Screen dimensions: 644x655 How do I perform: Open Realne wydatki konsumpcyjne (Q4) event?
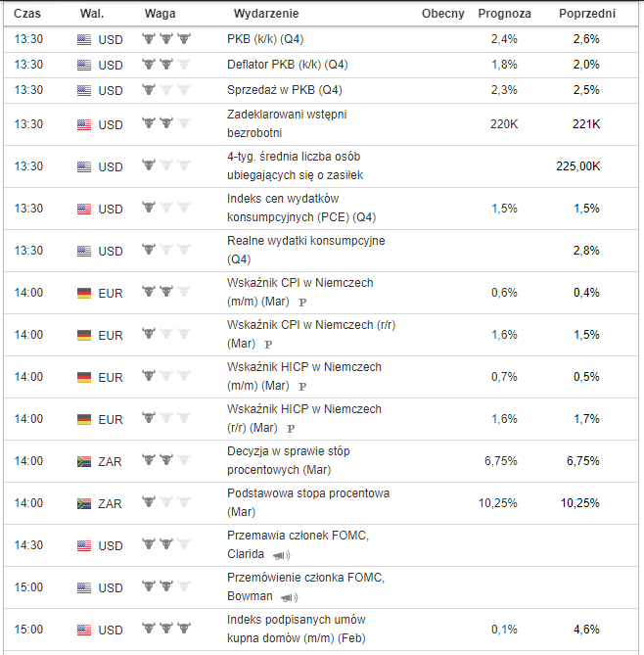click(305, 250)
